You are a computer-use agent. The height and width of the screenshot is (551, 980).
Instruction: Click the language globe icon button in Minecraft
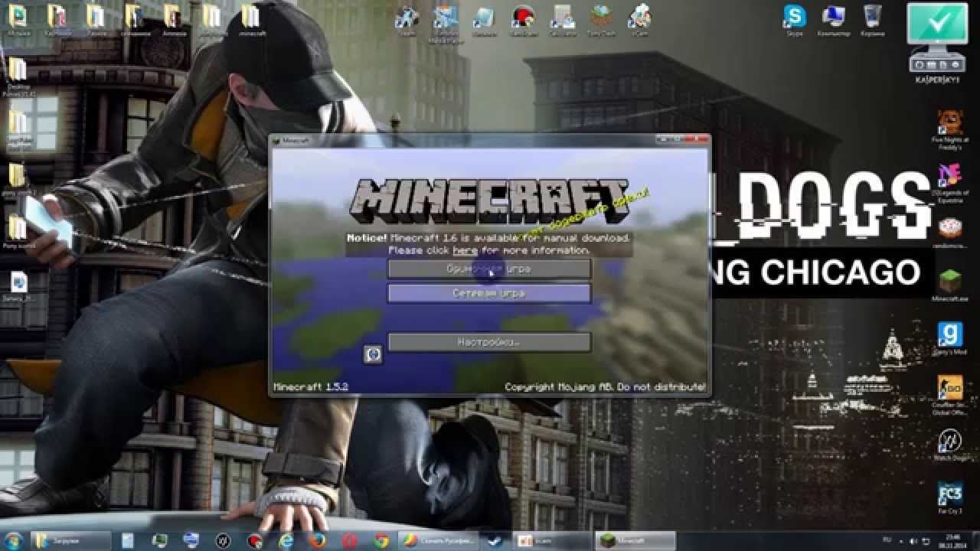[x=373, y=354]
